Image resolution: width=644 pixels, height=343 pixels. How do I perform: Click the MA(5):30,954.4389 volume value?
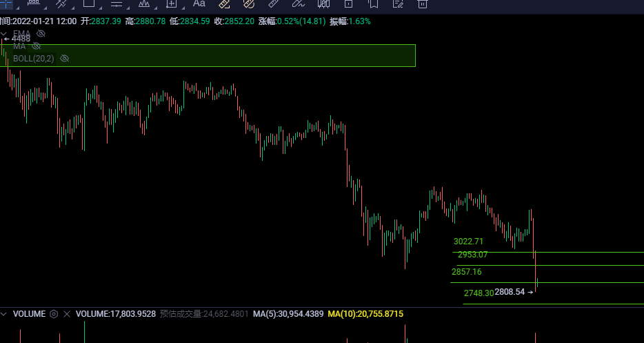click(288, 314)
